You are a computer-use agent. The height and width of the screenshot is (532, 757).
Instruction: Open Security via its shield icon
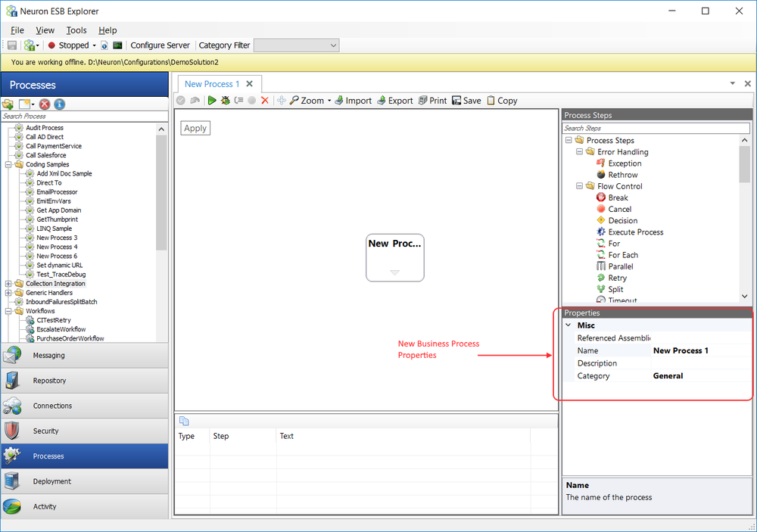click(12, 431)
